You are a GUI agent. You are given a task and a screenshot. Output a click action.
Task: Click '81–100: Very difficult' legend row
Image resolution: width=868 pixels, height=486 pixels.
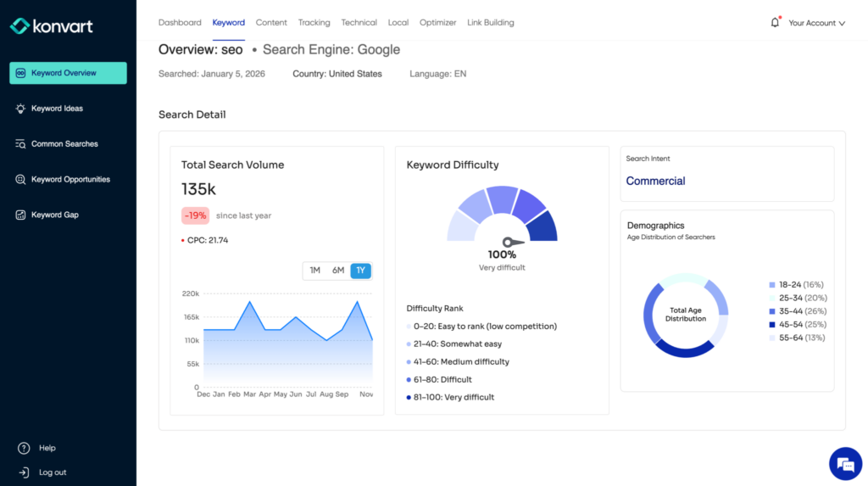450,397
